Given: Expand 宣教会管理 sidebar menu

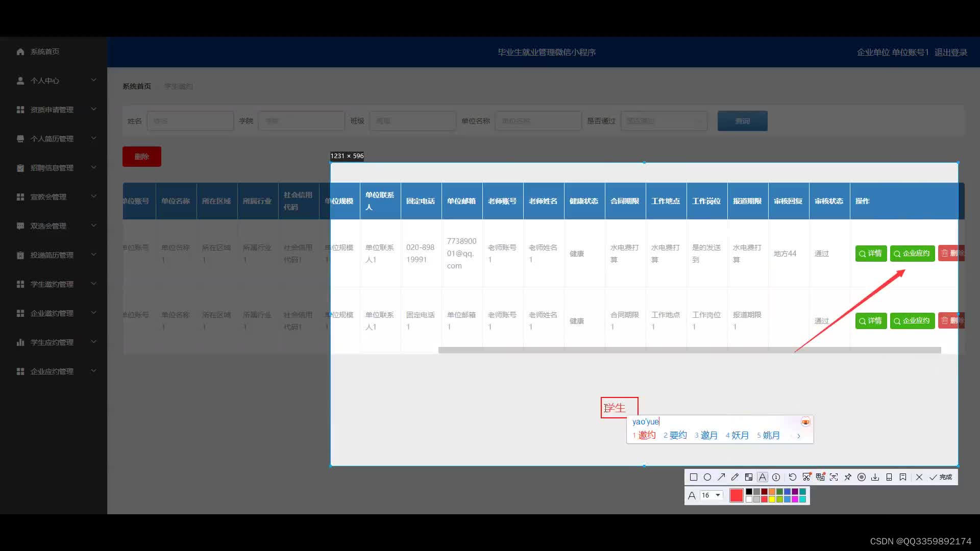Looking at the screenshot, I should (53, 197).
